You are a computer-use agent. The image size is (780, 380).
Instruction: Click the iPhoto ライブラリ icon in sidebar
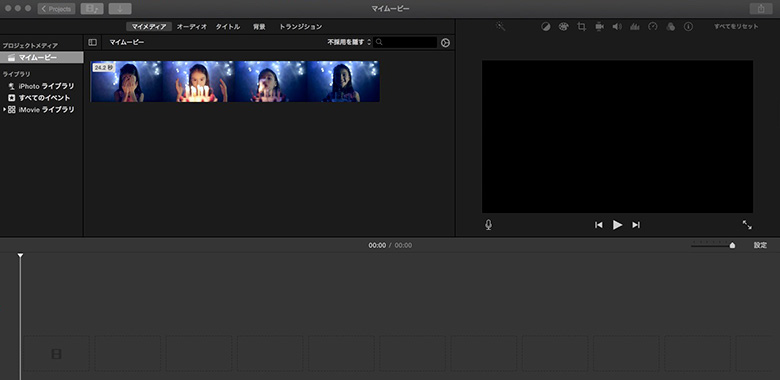pyautogui.click(x=11, y=87)
